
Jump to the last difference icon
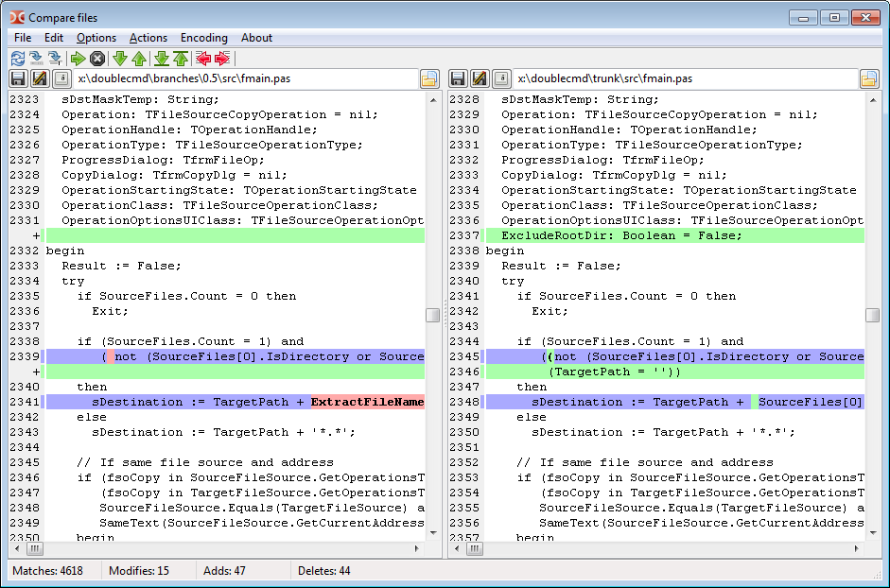pos(162,59)
